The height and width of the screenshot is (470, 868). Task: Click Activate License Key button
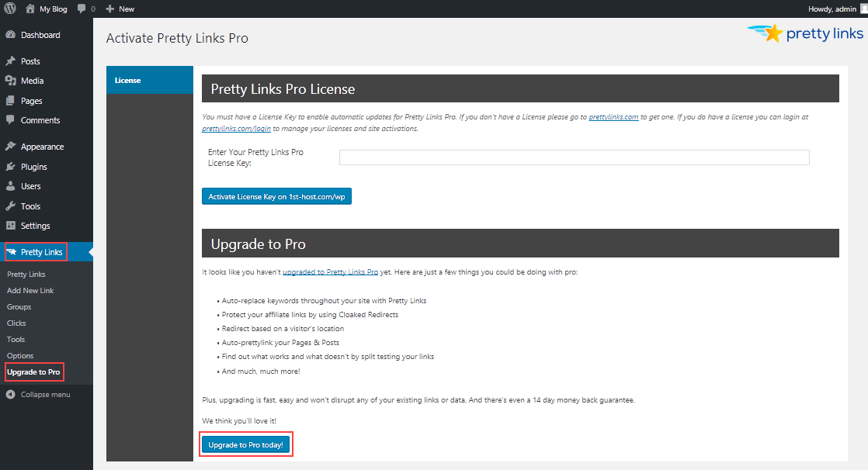[276, 196]
